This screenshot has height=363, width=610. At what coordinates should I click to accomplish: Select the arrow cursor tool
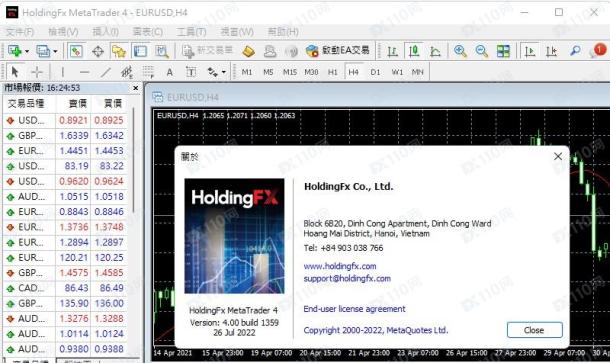(15, 72)
